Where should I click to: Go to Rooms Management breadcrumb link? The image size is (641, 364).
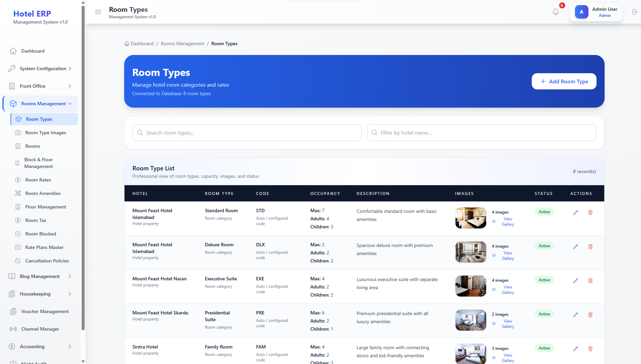pos(182,44)
